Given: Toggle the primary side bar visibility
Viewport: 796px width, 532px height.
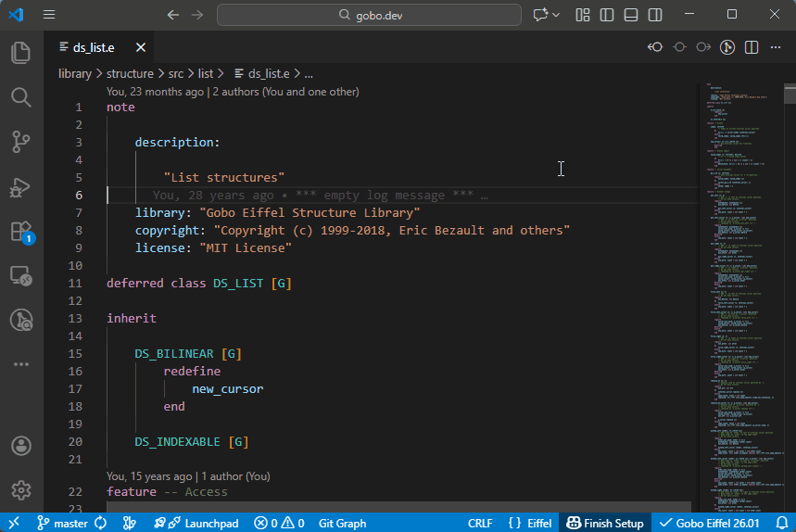Looking at the screenshot, I should [x=607, y=15].
